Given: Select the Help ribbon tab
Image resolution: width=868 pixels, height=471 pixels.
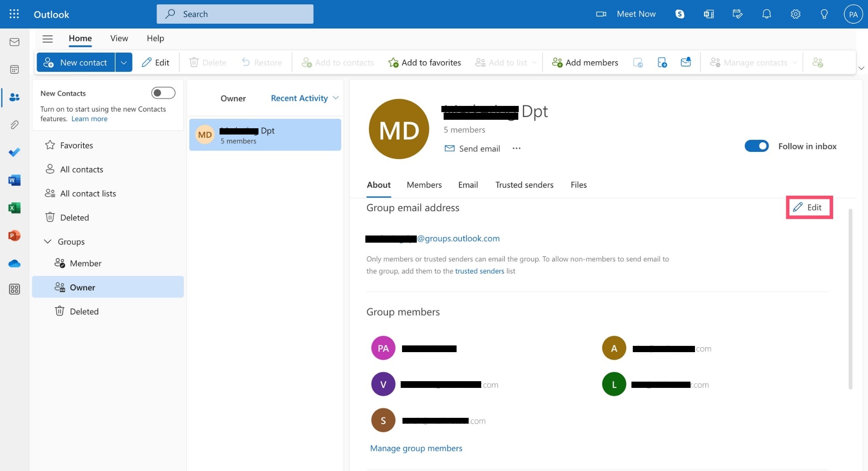Looking at the screenshot, I should (155, 38).
